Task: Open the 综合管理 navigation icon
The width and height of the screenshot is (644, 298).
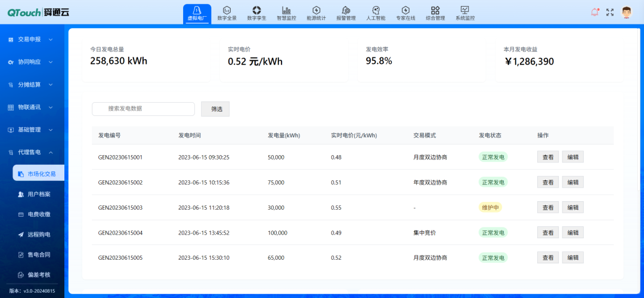Action: [435, 10]
